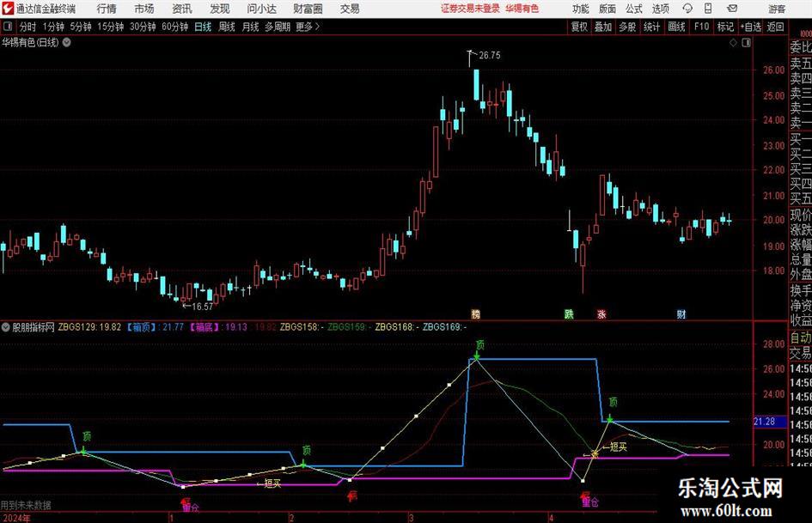The height and width of the screenshot is (523, 812).
Task: Open the 财富圈 menu
Action: (x=308, y=9)
